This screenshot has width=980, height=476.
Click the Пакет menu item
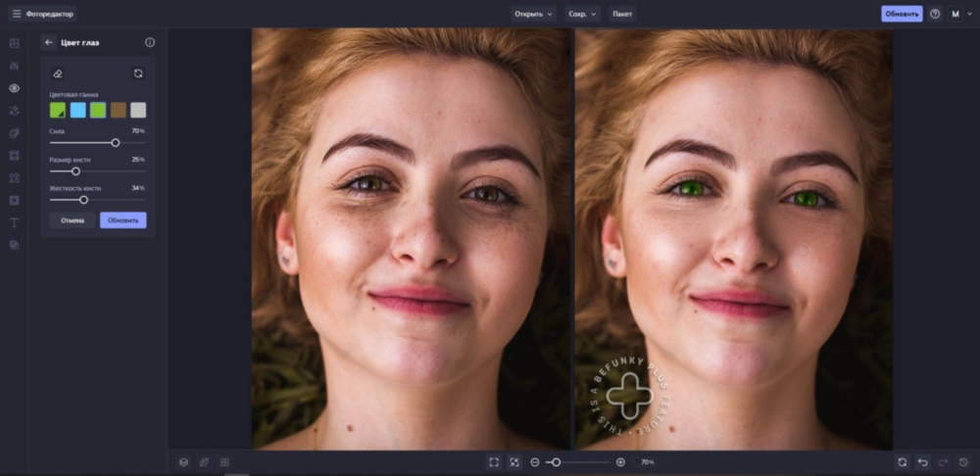point(622,14)
